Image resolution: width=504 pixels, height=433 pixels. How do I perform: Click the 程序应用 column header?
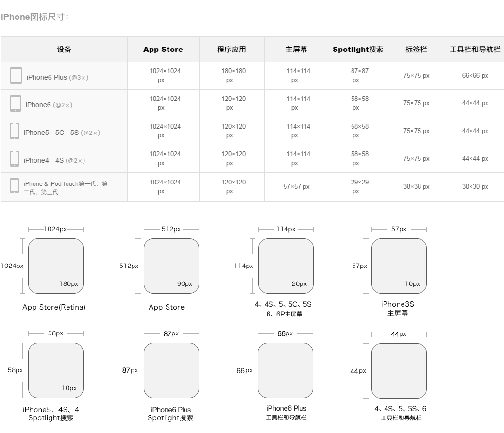tap(232, 50)
